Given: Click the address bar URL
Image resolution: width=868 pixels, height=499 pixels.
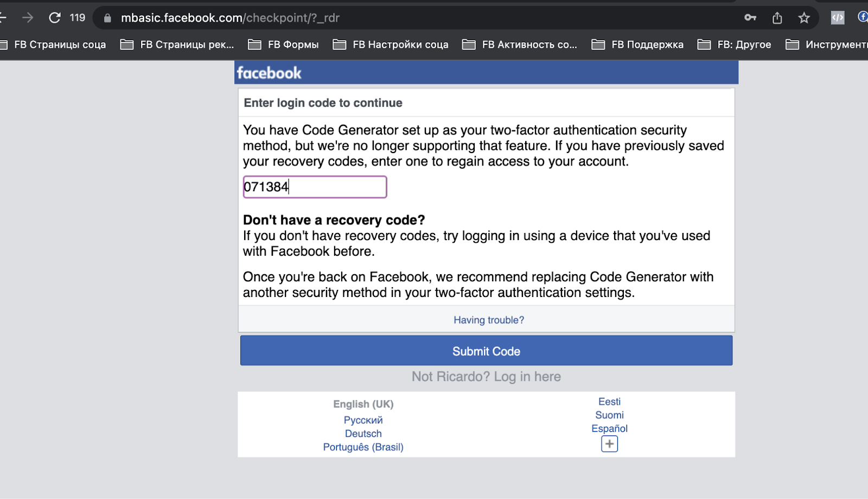Looking at the screenshot, I should click(230, 18).
